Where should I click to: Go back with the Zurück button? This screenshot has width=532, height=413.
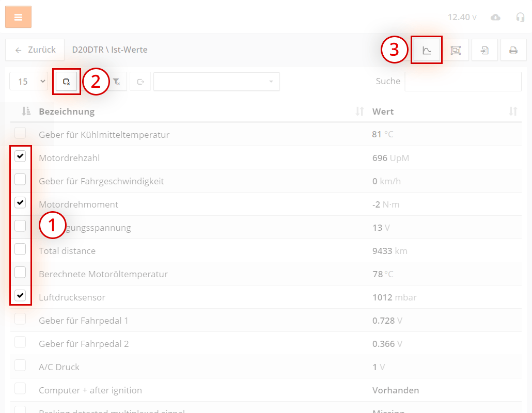[x=35, y=50]
